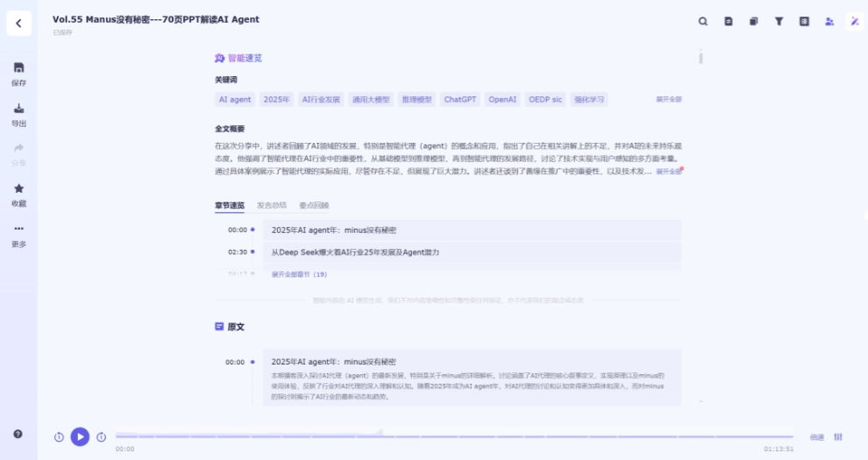
Task: Click the 分享 share arrow in sidebar
Action: [x=18, y=148]
